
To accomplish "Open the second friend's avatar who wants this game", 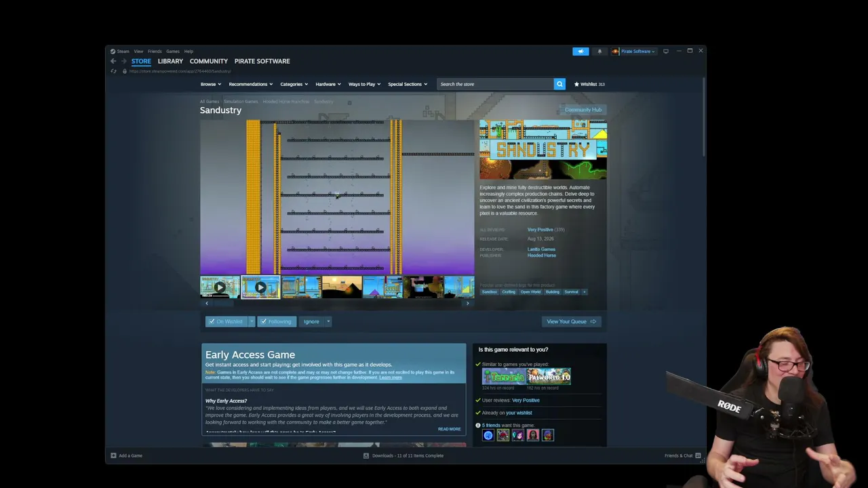I will (x=502, y=435).
